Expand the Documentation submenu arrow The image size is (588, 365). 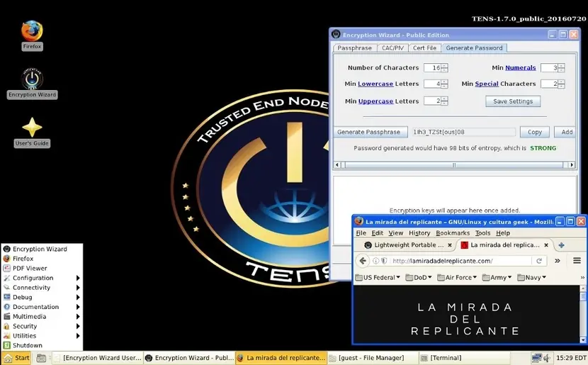[78, 307]
